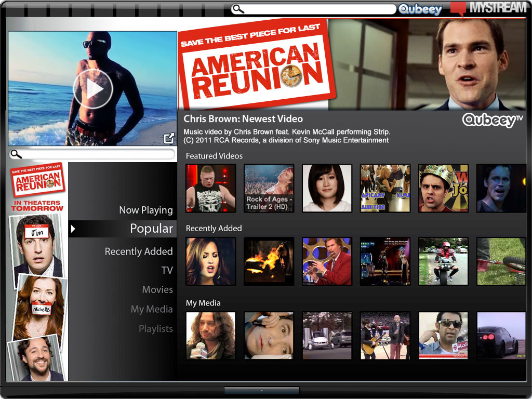Open the sunglasses man news video
Image resolution: width=532 pixels, height=399 pixels.
pyautogui.click(x=443, y=336)
